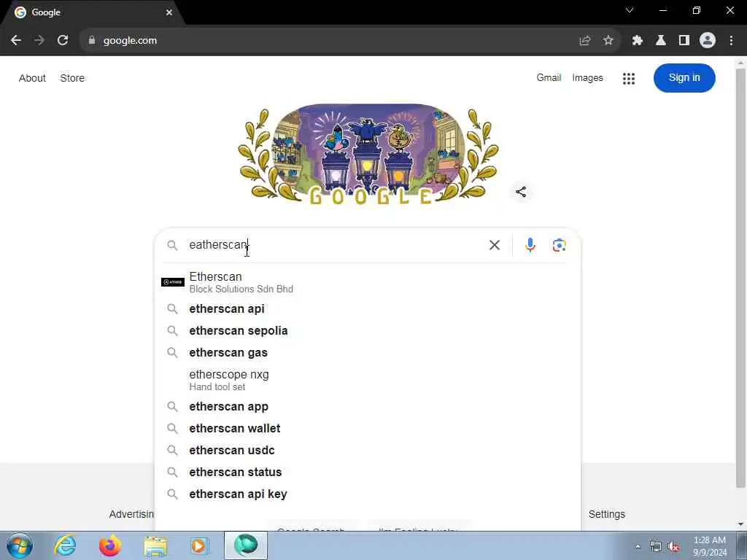Open the Google apps grid icon
The image size is (747, 560).
pyautogui.click(x=628, y=78)
